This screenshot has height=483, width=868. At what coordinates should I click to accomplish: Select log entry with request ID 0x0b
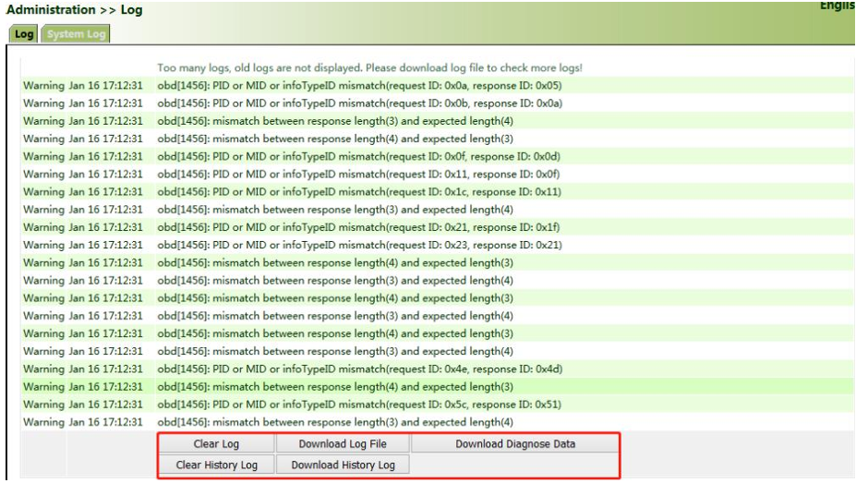click(438, 103)
